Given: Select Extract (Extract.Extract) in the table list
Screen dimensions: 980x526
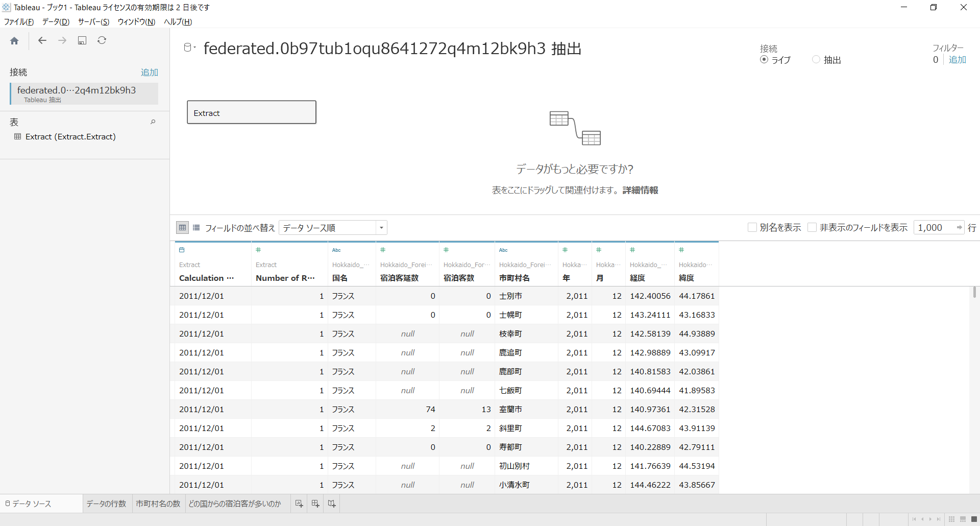Looking at the screenshot, I should pos(70,137).
